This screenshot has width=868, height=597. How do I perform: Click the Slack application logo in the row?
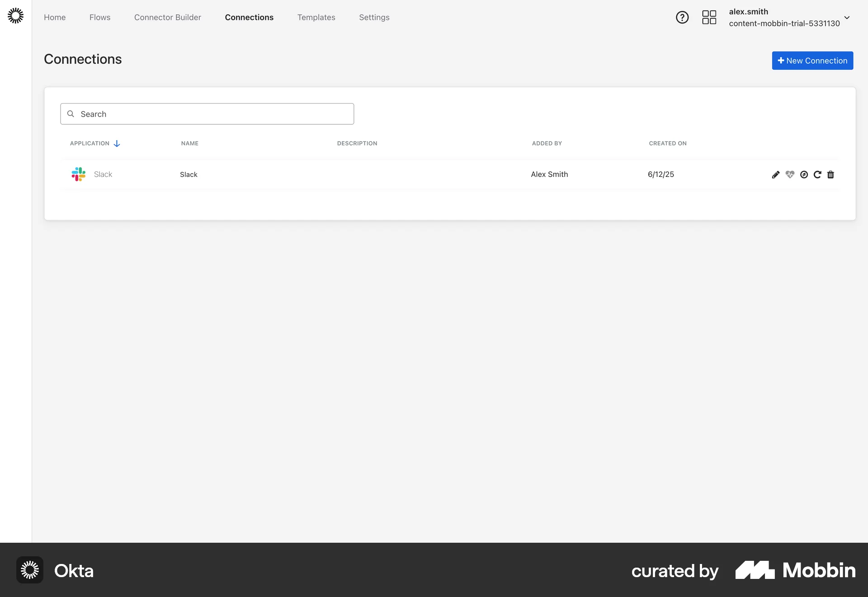coord(78,174)
